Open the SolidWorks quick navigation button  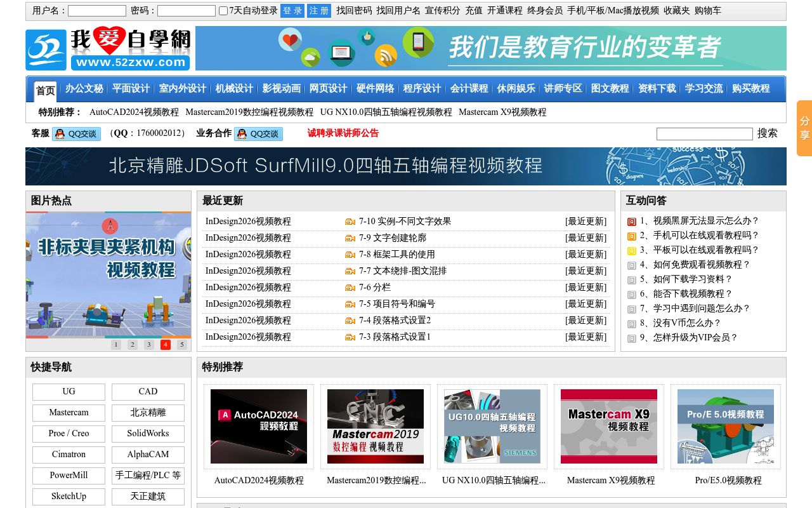click(148, 434)
